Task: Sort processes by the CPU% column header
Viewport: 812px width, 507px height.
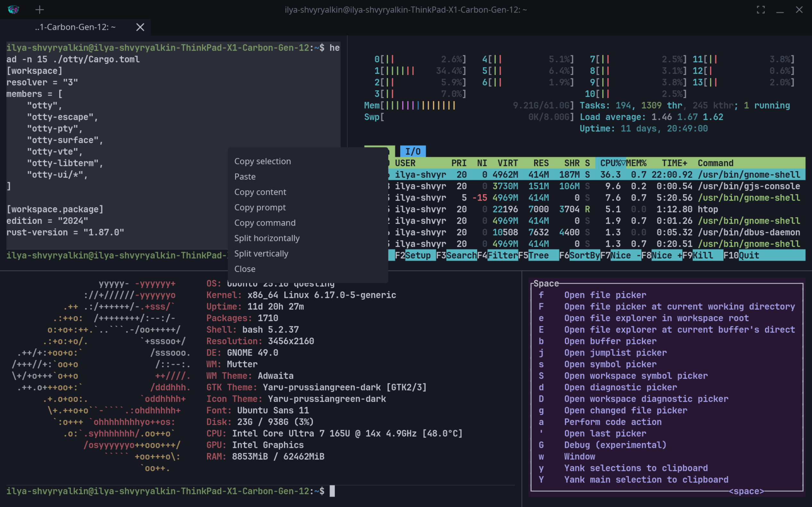Action: (x=611, y=163)
